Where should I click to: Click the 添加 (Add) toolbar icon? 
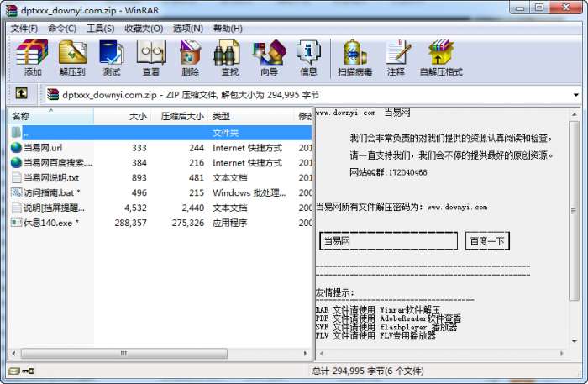pyautogui.click(x=32, y=52)
